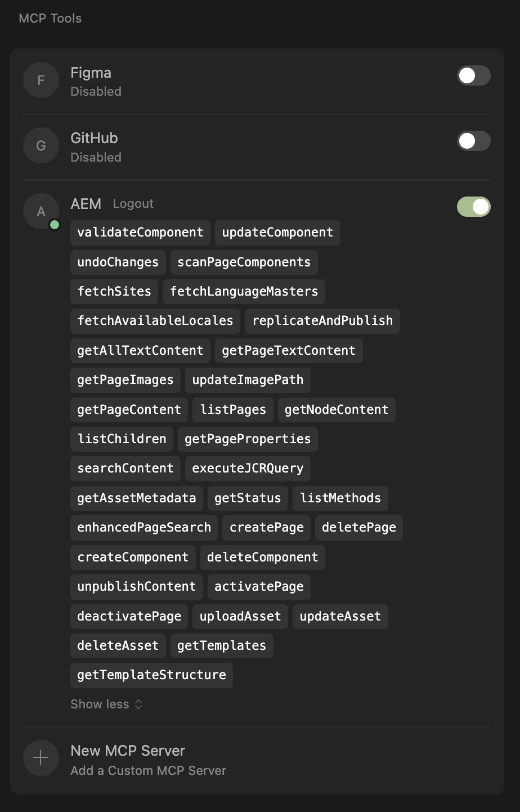This screenshot has height=812, width=520.
Task: Click the AEM server avatar icon
Action: [x=41, y=211]
